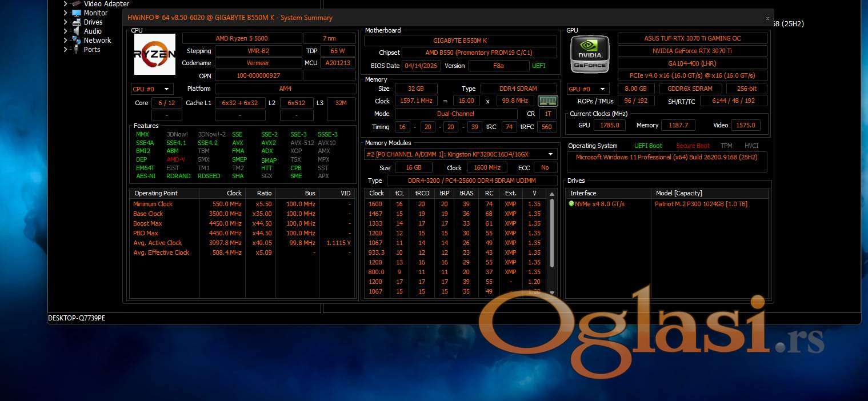
Task: Click the tRCD column header in memory table
Action: coord(422,193)
